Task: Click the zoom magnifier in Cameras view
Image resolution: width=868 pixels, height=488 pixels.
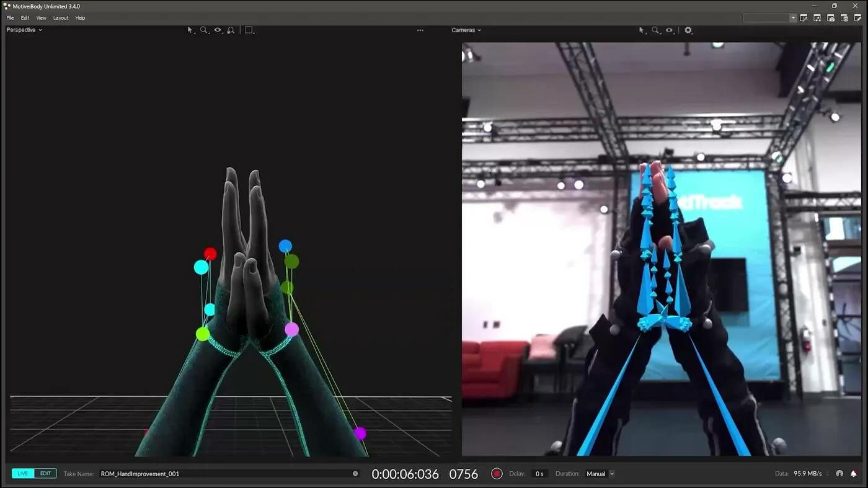Action: point(655,30)
